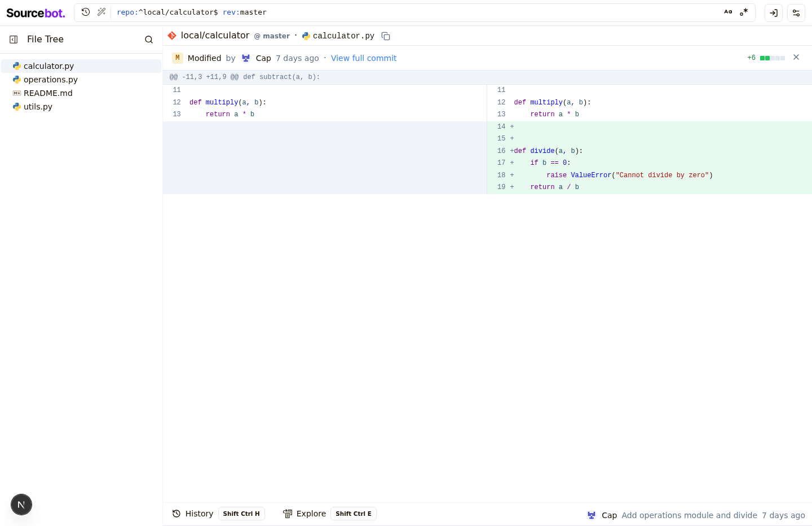
Task: Click the git repository icon
Action: click(x=172, y=36)
